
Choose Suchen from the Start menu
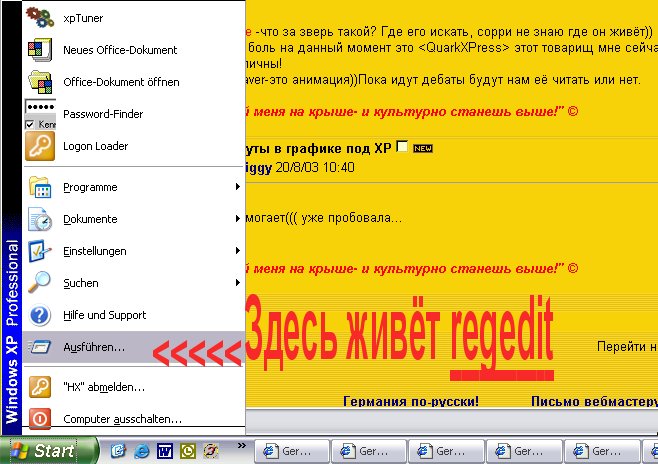(x=80, y=283)
